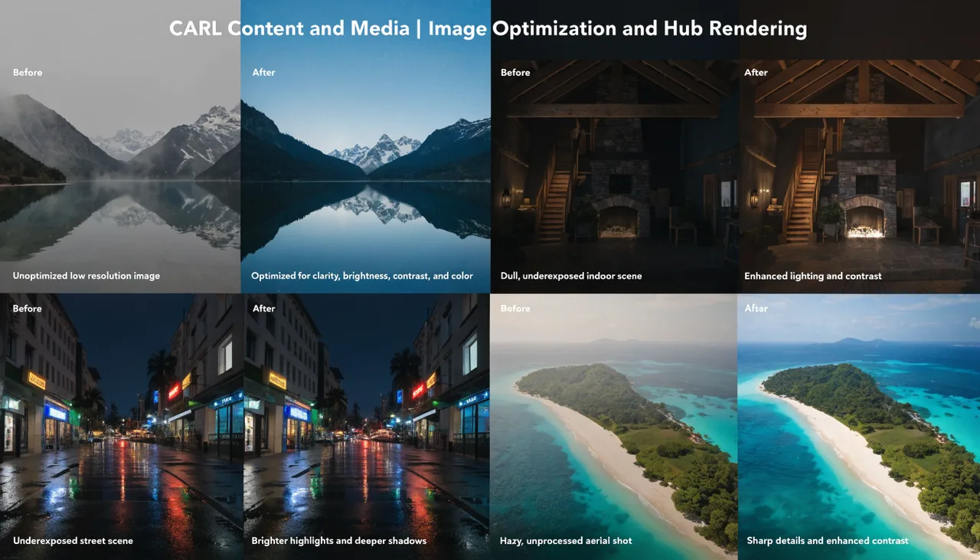Viewport: 980px width, 560px height.
Task: Click the 'Before' label on dark cabin image
Action: tap(515, 73)
